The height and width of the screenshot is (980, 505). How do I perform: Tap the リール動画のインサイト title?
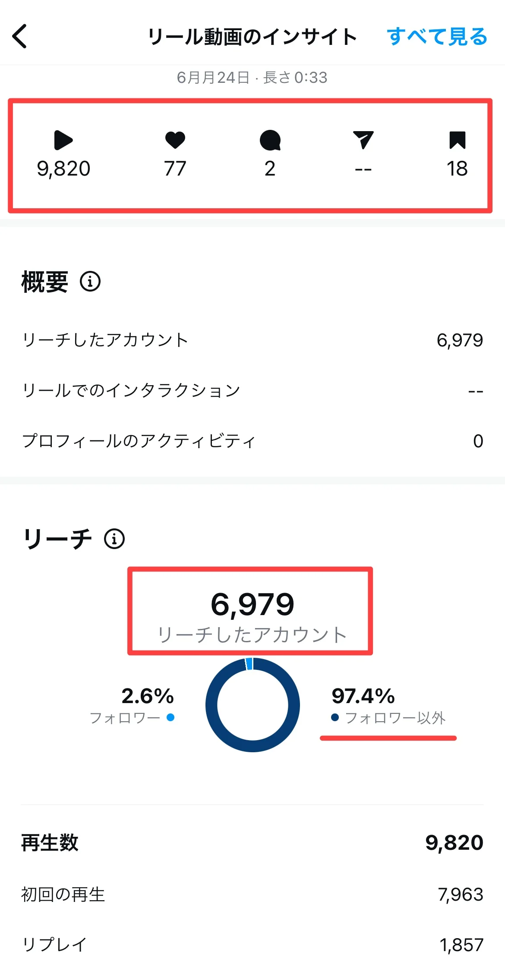tap(252, 37)
